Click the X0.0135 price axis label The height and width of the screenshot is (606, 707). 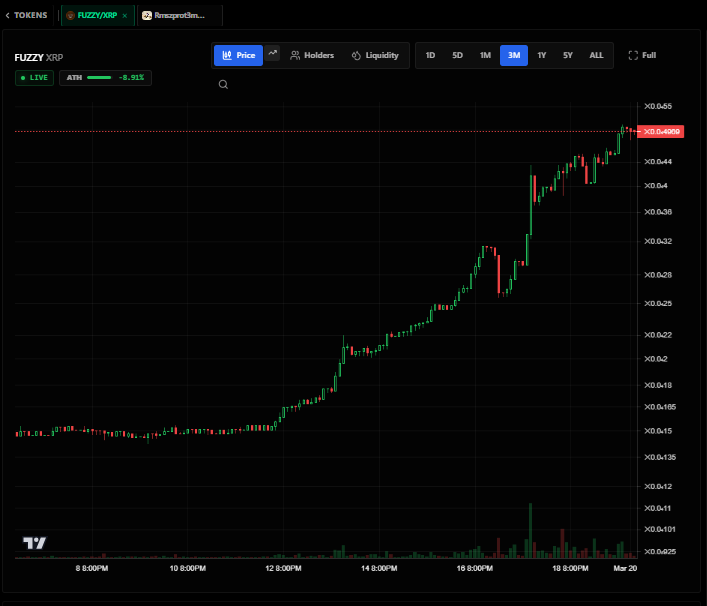click(660, 457)
